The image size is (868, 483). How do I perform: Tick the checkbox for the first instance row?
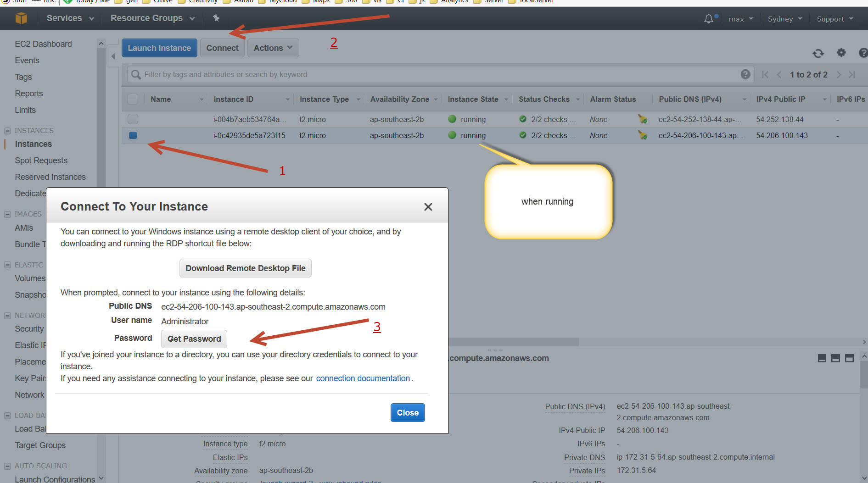[x=133, y=119]
